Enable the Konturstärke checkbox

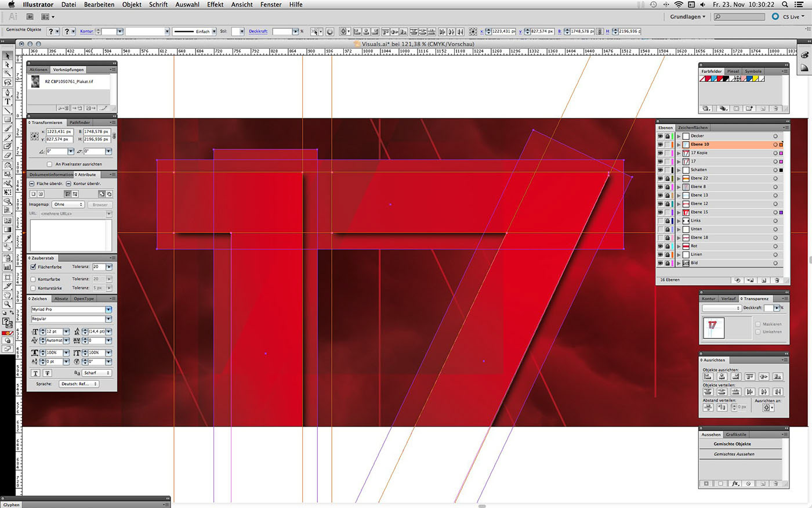tap(33, 288)
